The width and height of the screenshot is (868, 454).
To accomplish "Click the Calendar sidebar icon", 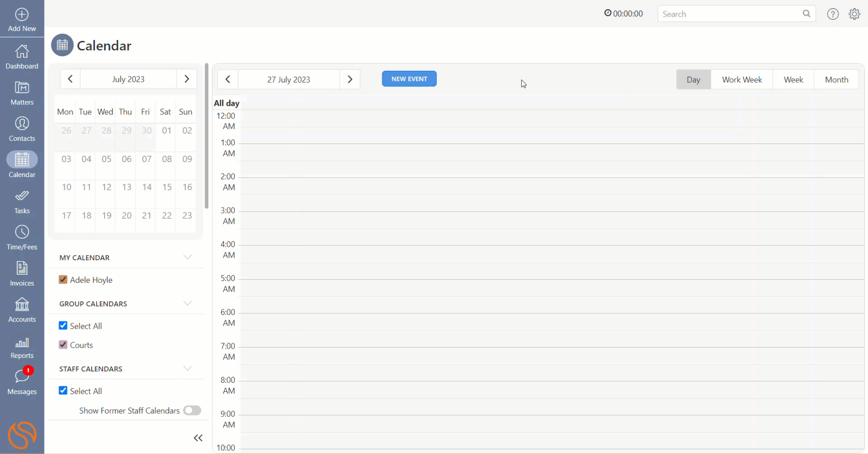I will click(22, 160).
